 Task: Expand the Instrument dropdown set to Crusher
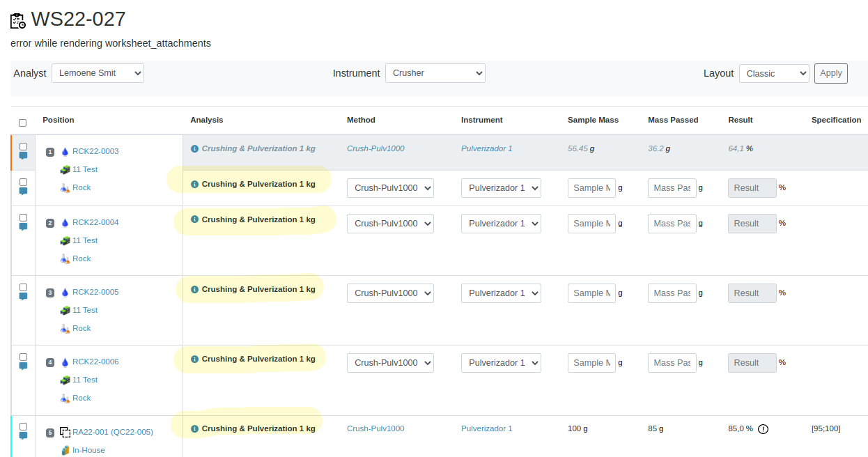(435, 73)
